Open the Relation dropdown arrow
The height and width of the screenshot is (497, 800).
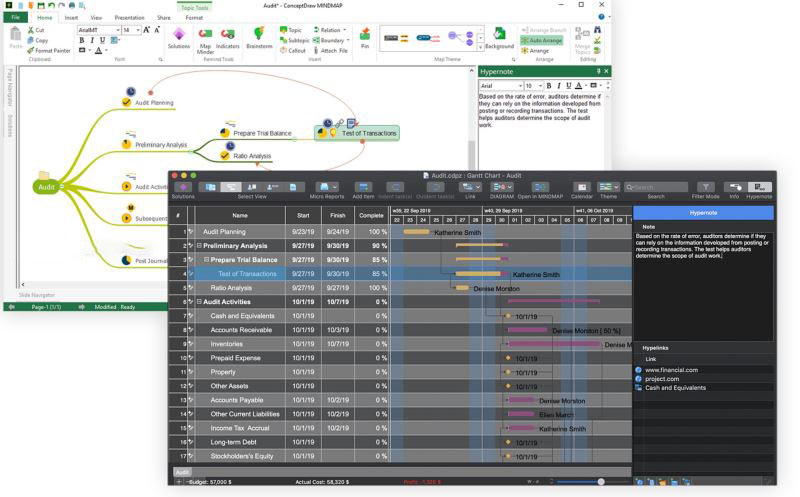click(344, 30)
